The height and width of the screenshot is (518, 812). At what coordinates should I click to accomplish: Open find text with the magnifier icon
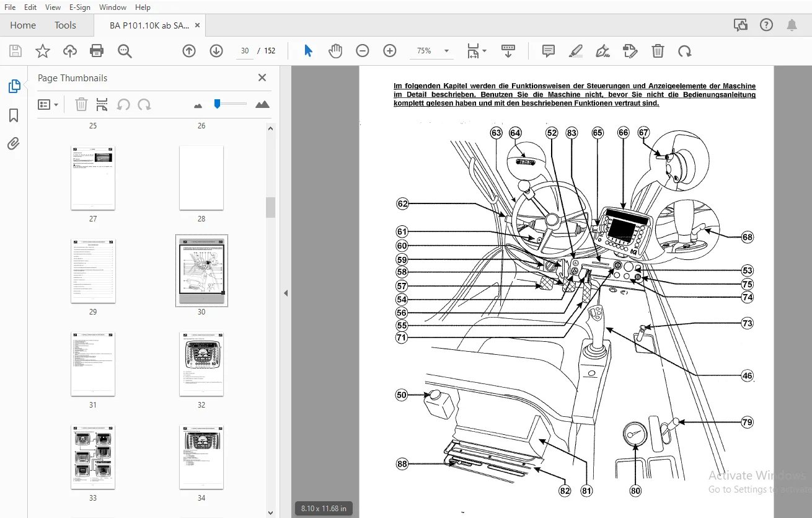[125, 51]
